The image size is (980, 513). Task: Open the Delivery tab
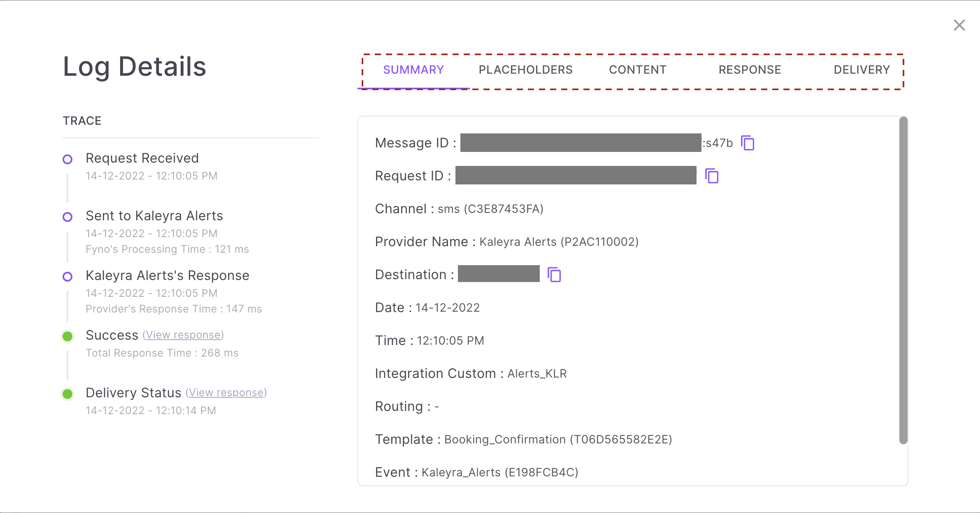862,70
